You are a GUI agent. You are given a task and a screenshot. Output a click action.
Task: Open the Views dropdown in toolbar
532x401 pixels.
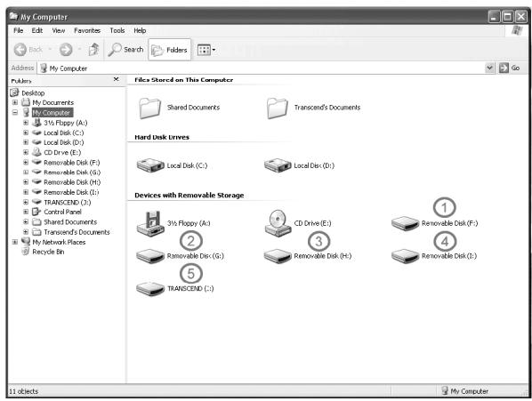206,50
